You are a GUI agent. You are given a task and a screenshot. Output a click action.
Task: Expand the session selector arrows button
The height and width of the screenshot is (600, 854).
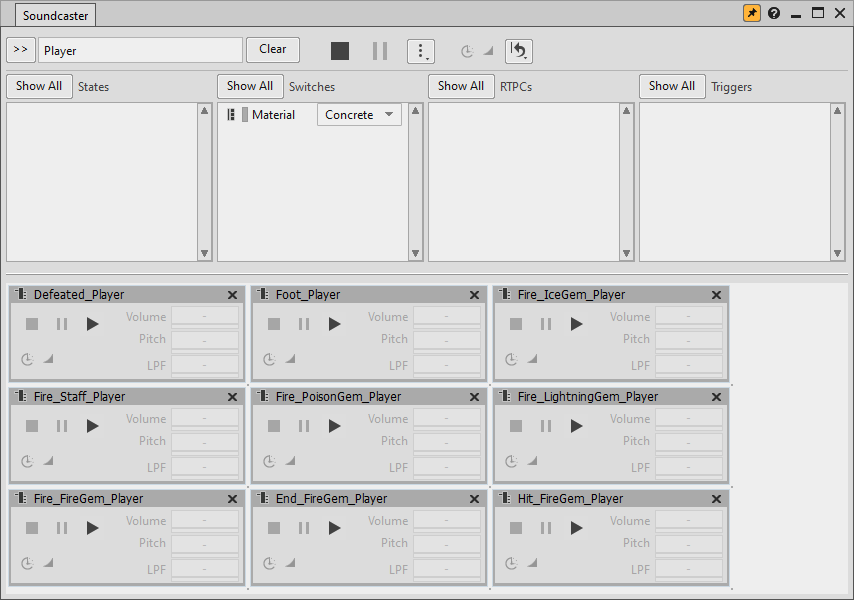point(21,50)
